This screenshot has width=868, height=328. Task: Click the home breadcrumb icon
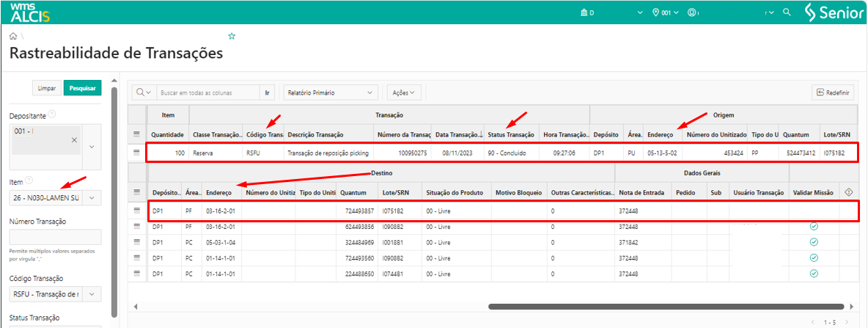(13, 36)
